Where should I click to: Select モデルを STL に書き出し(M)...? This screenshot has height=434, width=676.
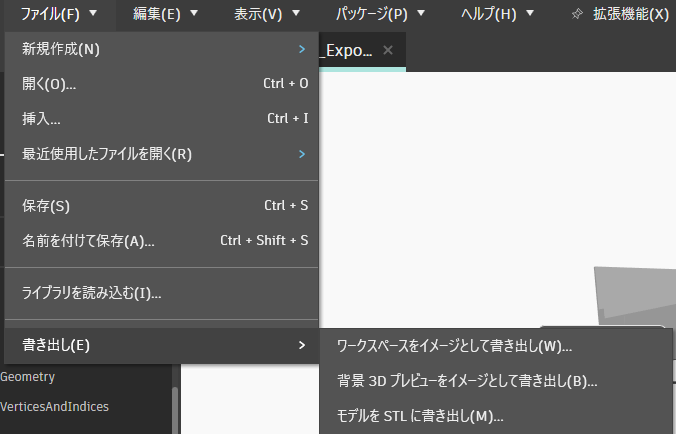tap(496, 416)
